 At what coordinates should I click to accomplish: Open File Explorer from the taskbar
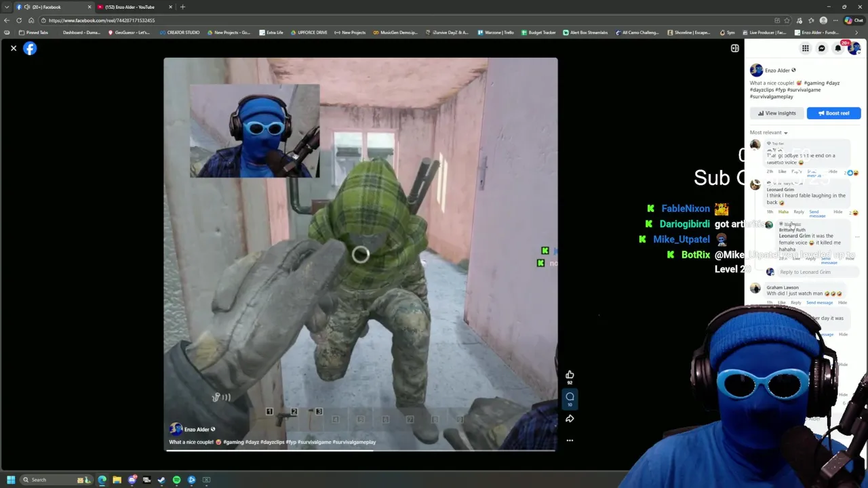[x=117, y=480]
